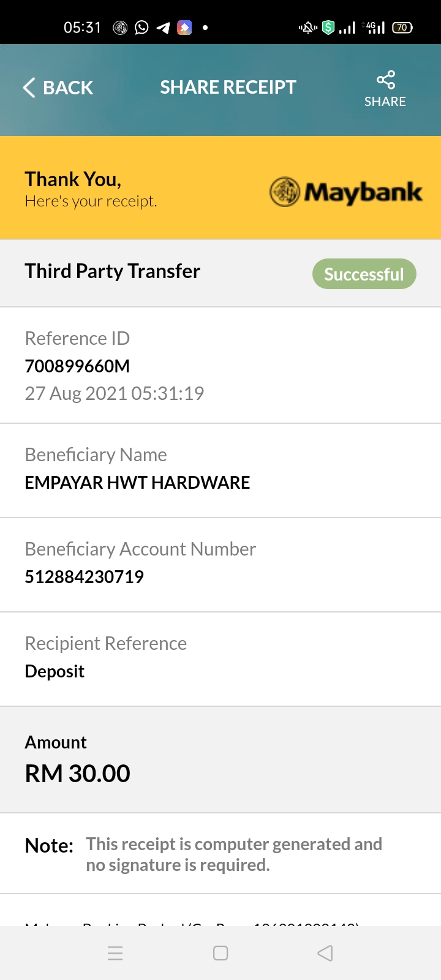Tap the beneficiary name EMPAYAR HWT HARDWARE
The image size is (441, 980).
coord(137,483)
